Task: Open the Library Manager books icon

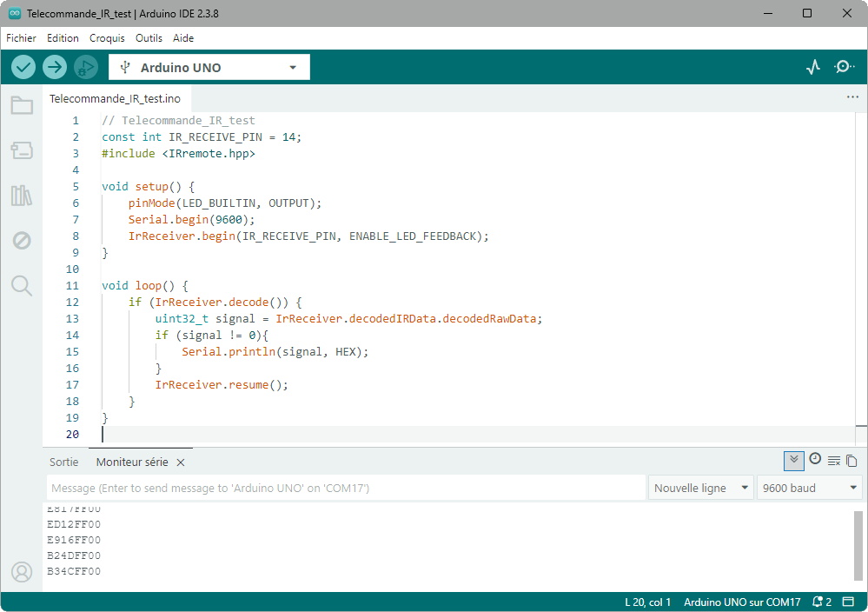Action: (x=22, y=196)
